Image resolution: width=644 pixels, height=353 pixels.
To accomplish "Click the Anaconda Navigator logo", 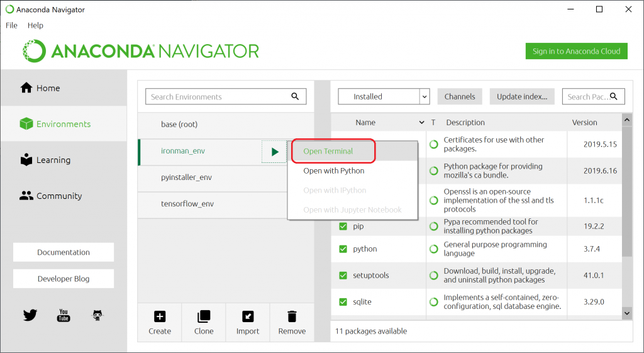I will [141, 51].
